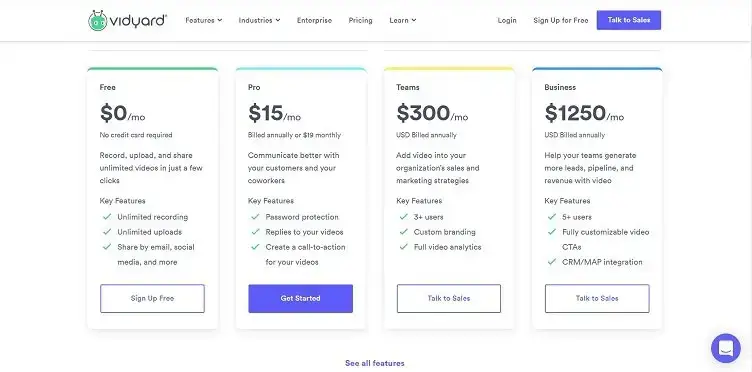
Task: Click the checkmark next to CRM/MAP integration
Action: (x=552, y=262)
